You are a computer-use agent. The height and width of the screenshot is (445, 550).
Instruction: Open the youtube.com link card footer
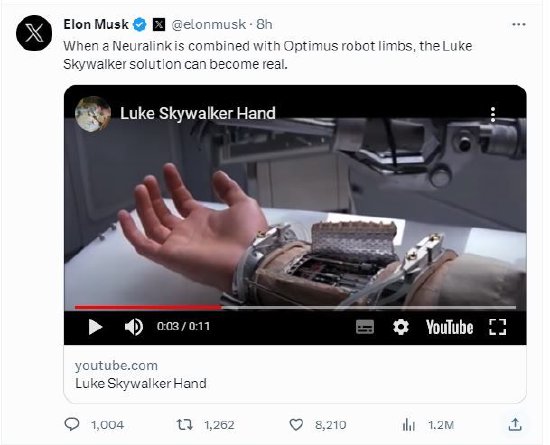point(295,374)
